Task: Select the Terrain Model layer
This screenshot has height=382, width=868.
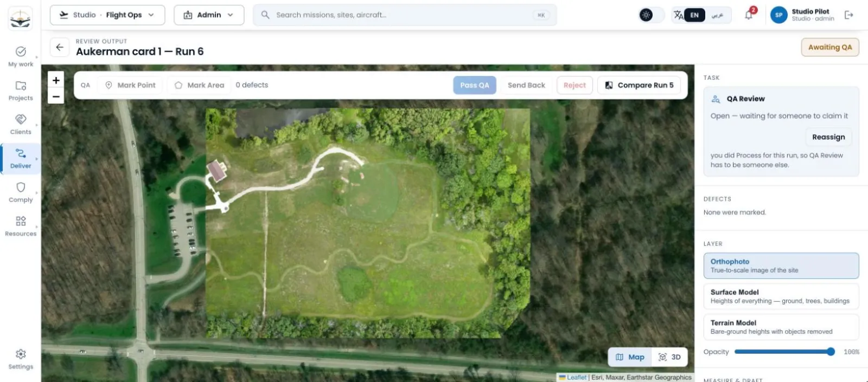Action: (x=781, y=327)
